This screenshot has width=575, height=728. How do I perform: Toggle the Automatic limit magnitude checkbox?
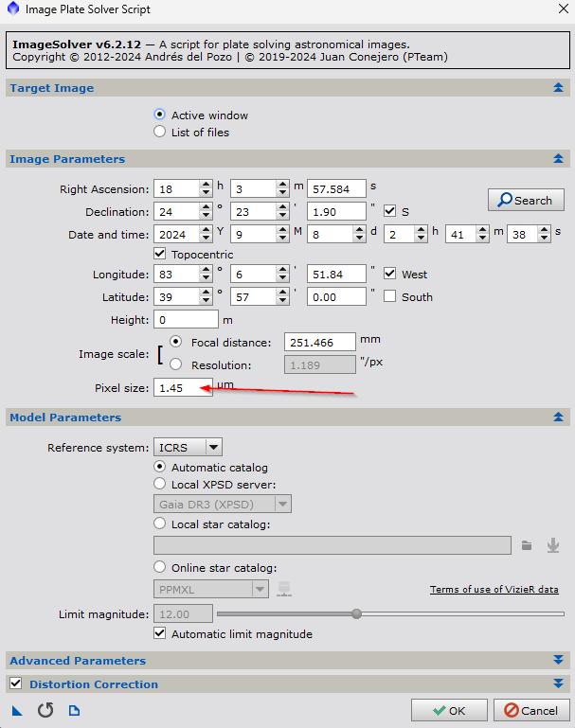click(x=160, y=634)
